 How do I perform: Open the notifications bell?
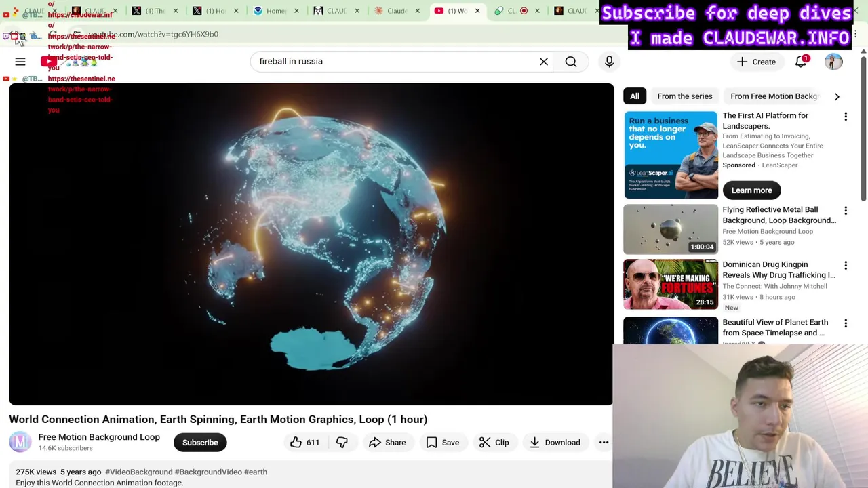[801, 62]
